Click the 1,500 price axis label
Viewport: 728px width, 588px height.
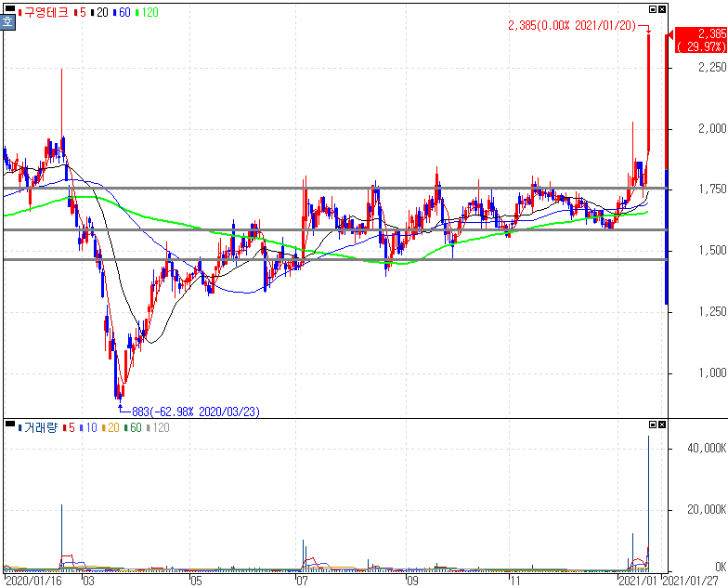(712, 251)
